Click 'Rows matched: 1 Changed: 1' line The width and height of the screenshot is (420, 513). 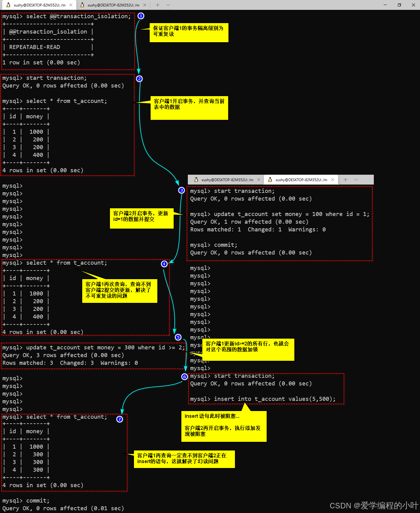(258, 230)
